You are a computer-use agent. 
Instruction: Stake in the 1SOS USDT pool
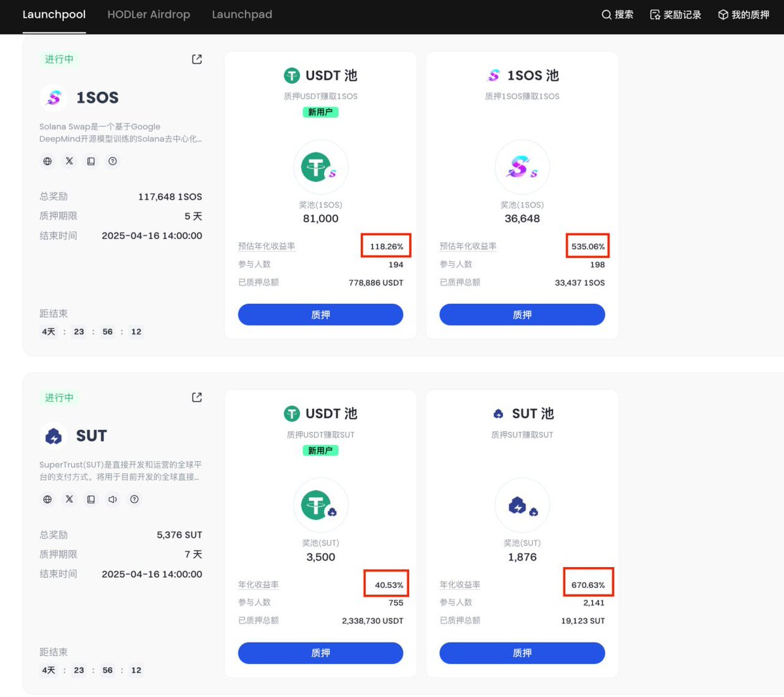(x=320, y=315)
